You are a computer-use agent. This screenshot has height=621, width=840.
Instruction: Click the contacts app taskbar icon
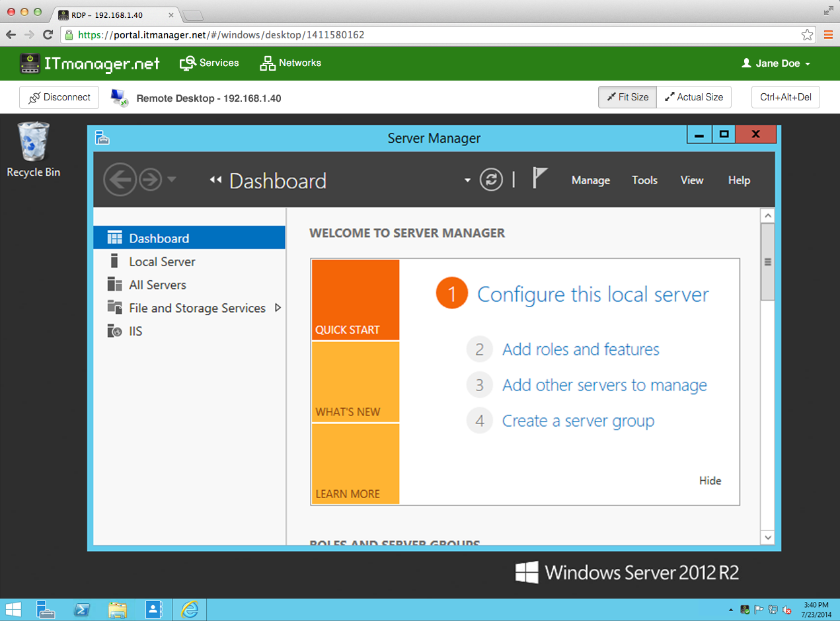153,609
